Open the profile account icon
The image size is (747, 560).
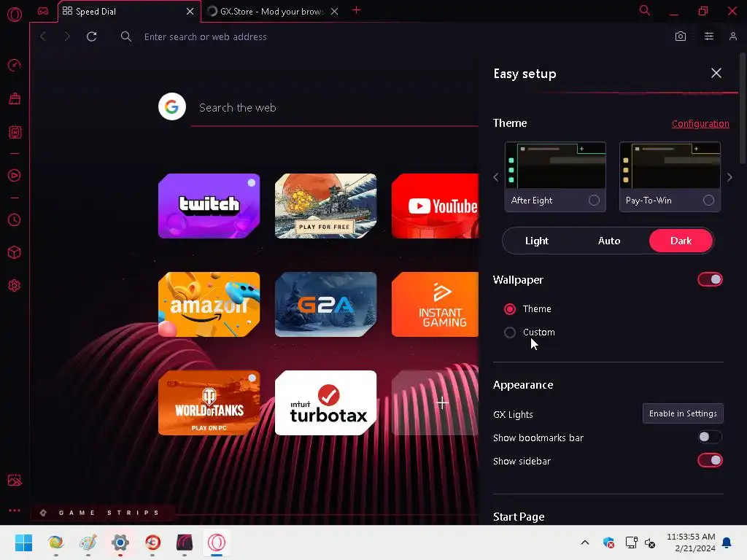click(733, 36)
